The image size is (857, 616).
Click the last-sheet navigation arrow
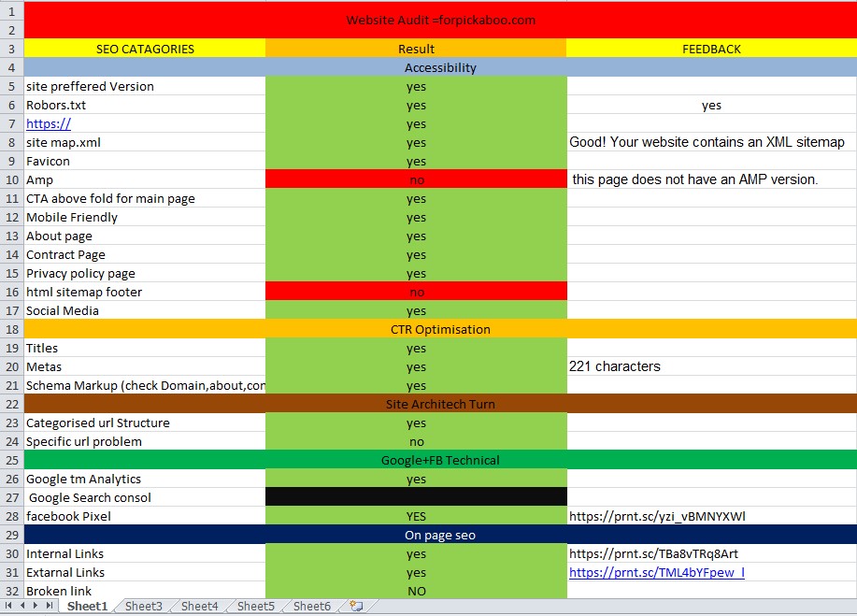tap(50, 606)
